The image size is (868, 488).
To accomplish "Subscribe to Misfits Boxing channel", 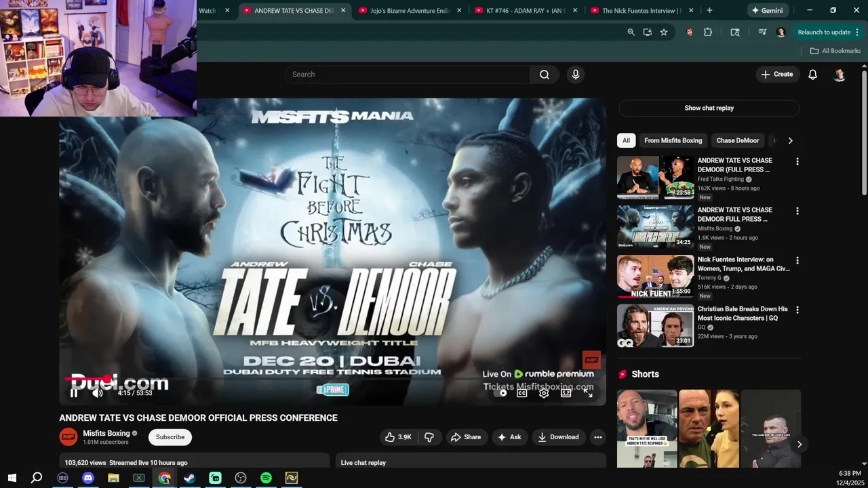I will click(x=170, y=437).
